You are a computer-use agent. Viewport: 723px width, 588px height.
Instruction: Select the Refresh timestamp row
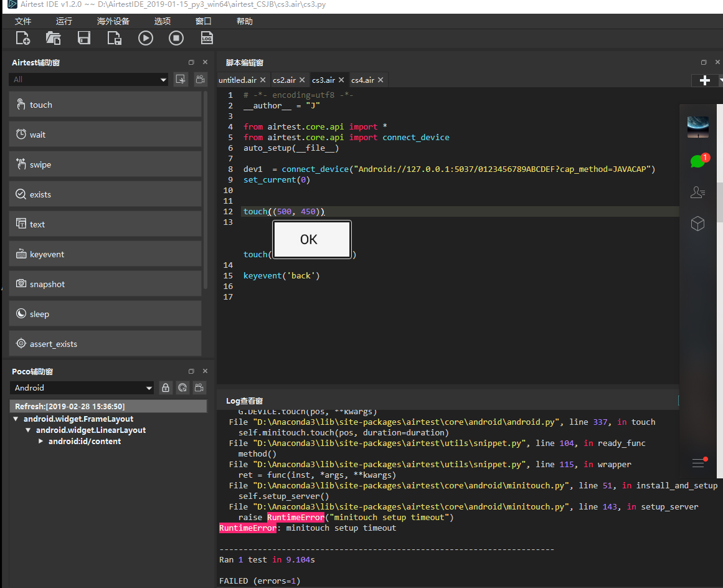pyautogui.click(x=108, y=406)
